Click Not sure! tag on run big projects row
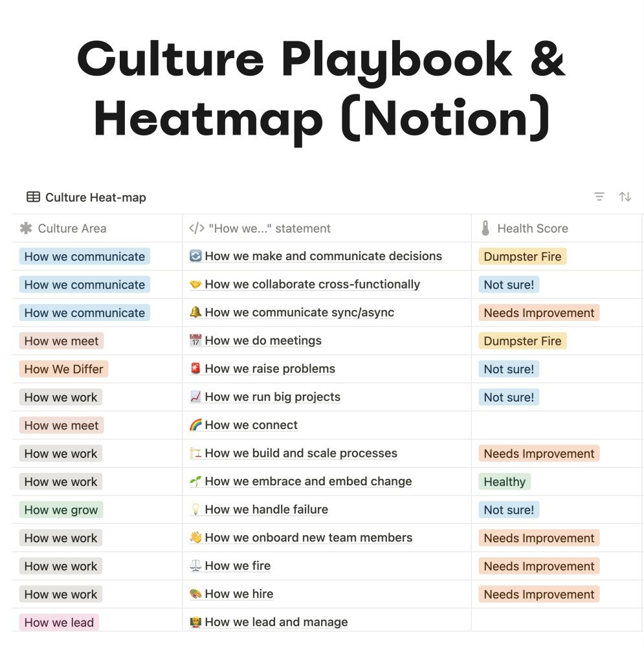The image size is (644, 647). point(509,397)
